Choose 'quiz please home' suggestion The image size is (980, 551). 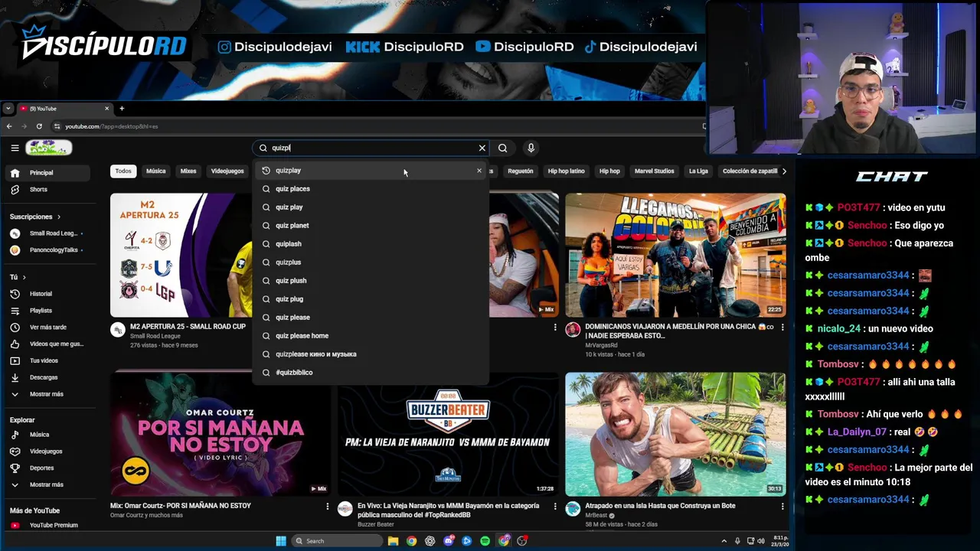[x=371, y=336]
